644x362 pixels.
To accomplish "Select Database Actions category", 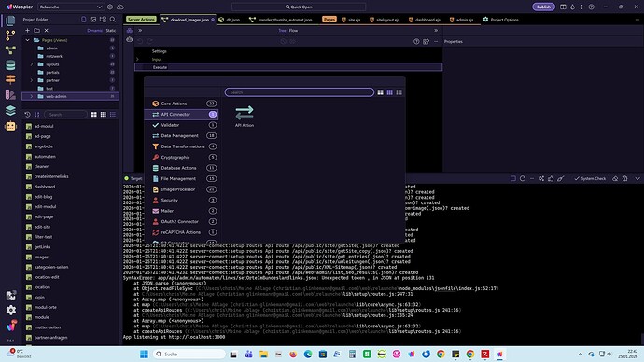I will (181, 168).
